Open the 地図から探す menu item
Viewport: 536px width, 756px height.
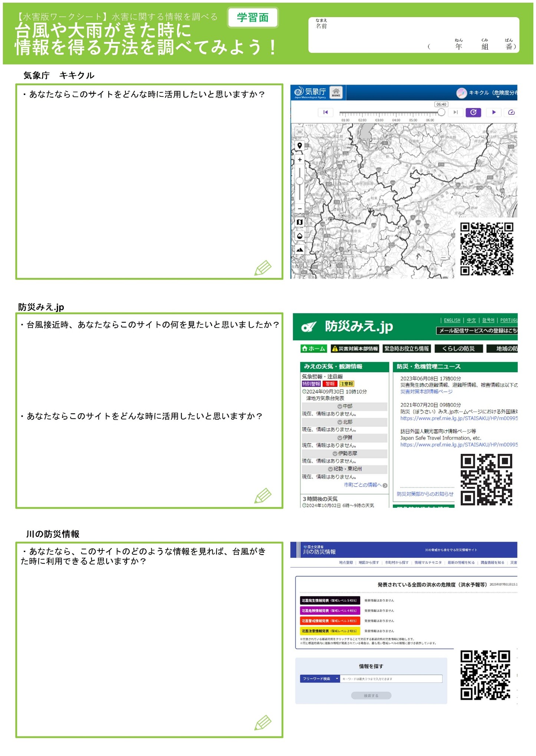point(369,563)
